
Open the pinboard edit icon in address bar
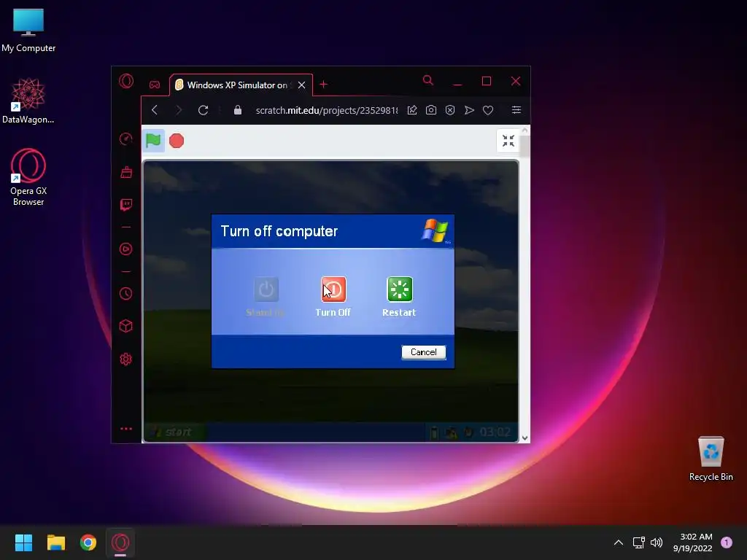[412, 110]
